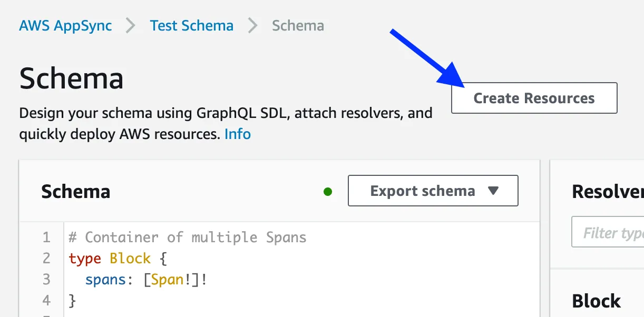Click the Block keyword on line 2
The height and width of the screenshot is (317, 644).
click(x=130, y=258)
